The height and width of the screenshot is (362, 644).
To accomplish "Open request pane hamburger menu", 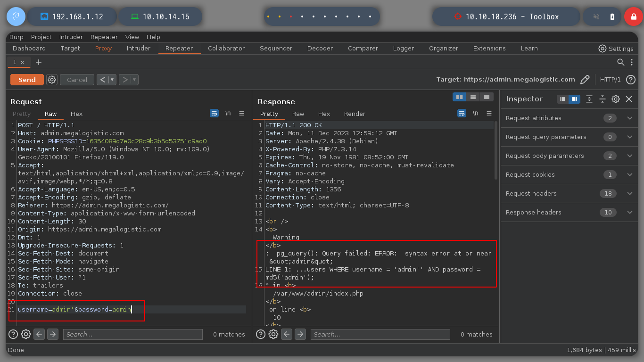I will tap(241, 114).
